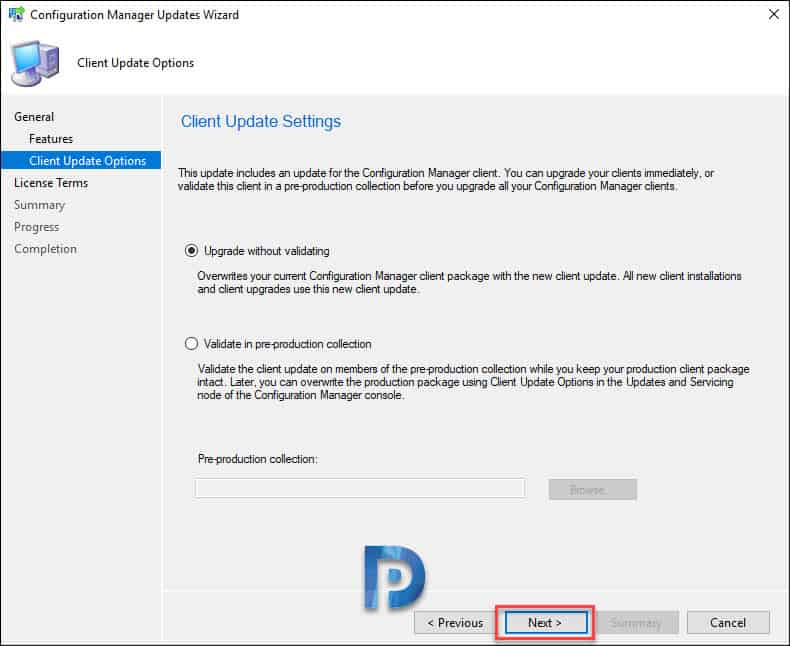The height and width of the screenshot is (646, 790).
Task: Select Upgrade without validating option
Action: point(257,251)
